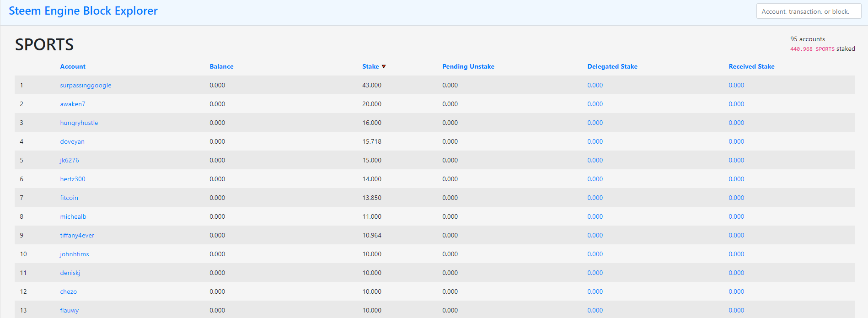Click the SPORTS page heading
868x318 pixels.
[x=44, y=44]
